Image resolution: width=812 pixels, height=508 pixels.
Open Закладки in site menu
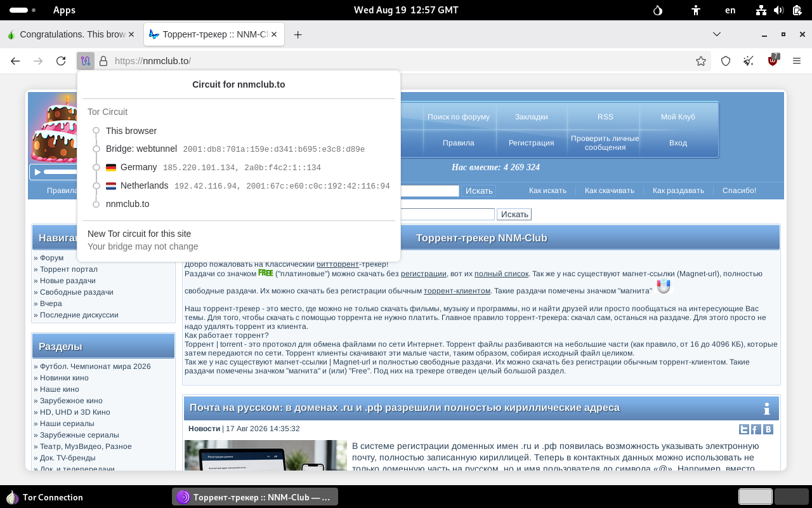[x=532, y=117]
